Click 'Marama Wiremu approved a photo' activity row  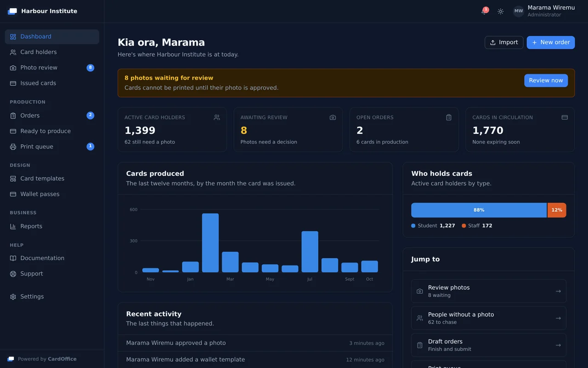coord(255,343)
